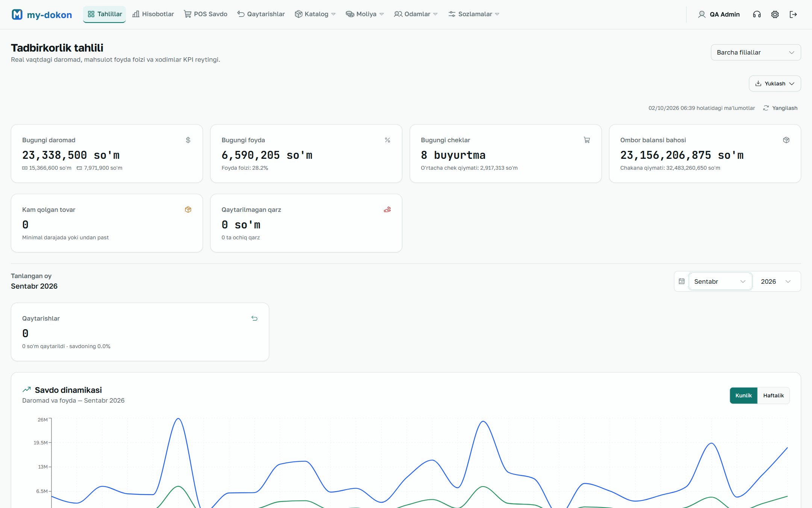812x508 pixels.
Task: Click the percent icon on Bugungi foyda card
Action: click(x=387, y=140)
